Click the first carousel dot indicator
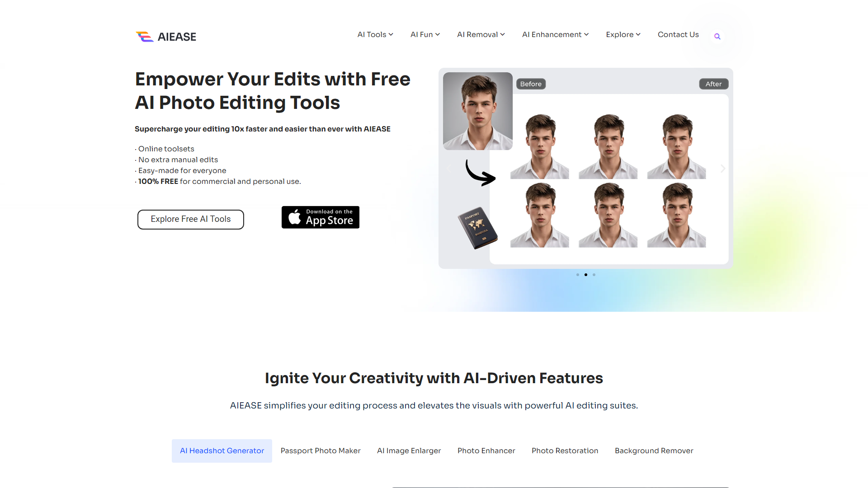This screenshot has width=868, height=488. 578,274
